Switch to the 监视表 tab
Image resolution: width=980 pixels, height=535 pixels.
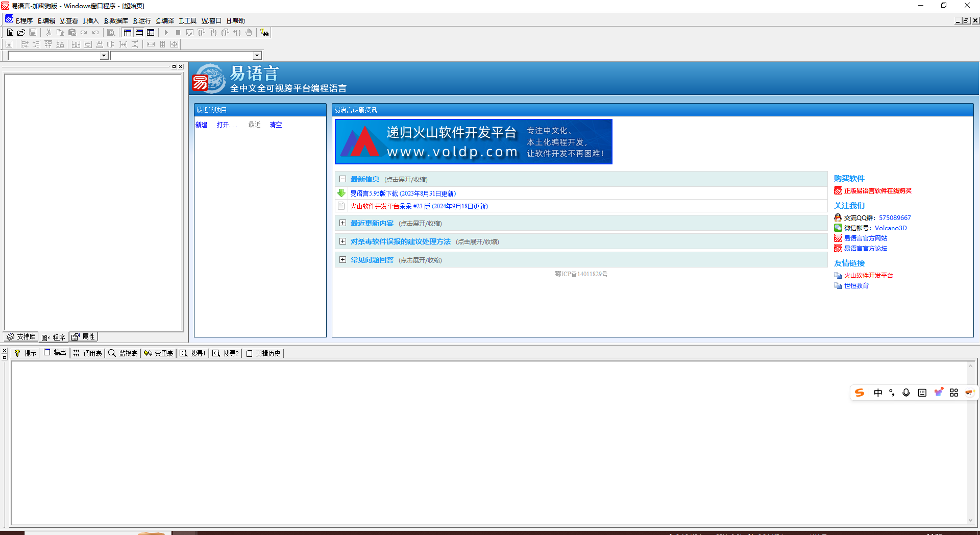pos(123,353)
